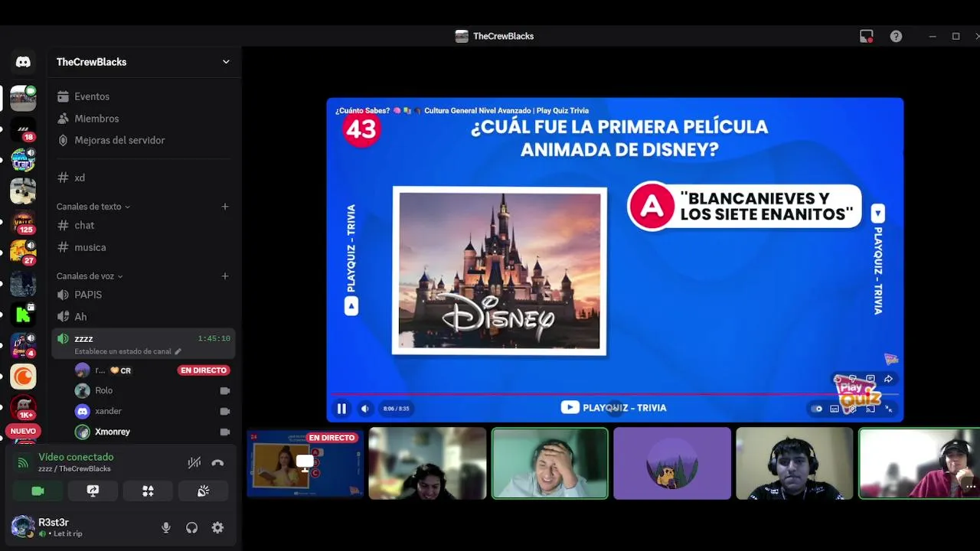Open server with red 18 badge
This screenshot has width=980, height=551.
pyautogui.click(x=23, y=130)
